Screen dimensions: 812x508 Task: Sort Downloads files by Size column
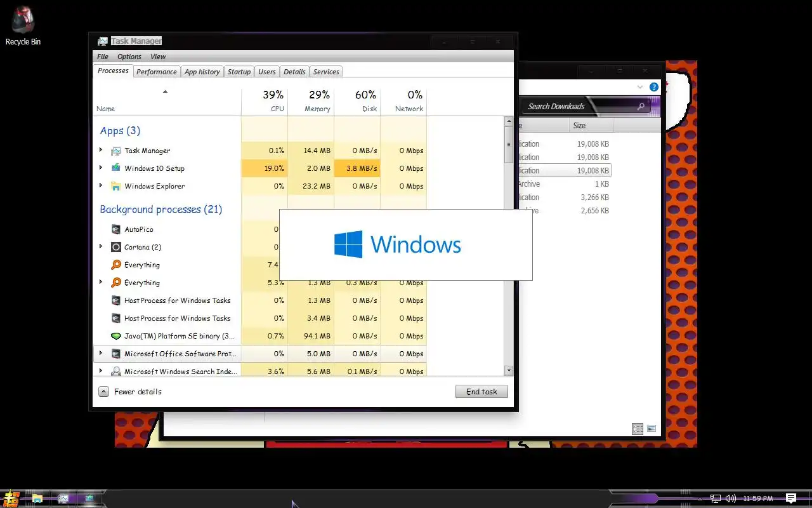click(x=591, y=126)
